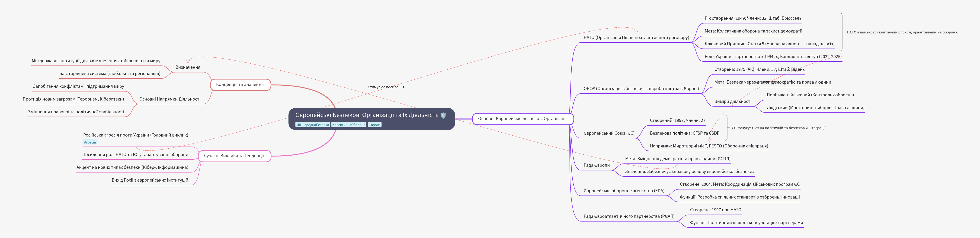
Task: Select the Рада Європи branch
Action: [x=596, y=165]
